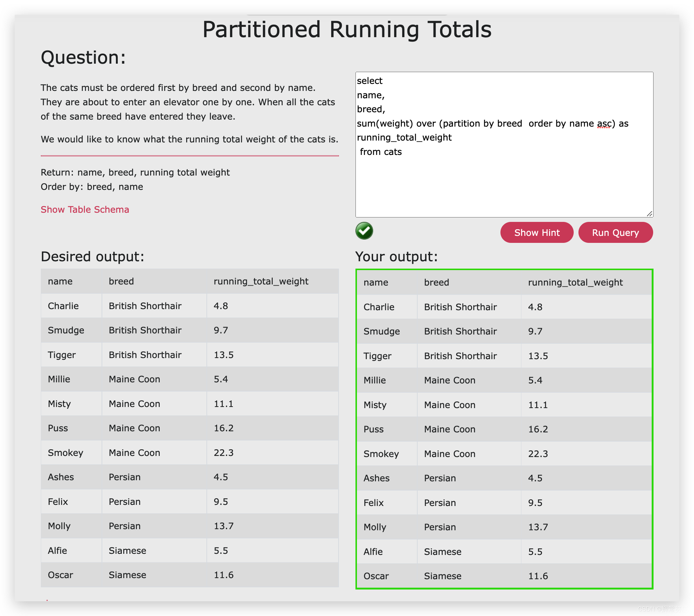Click value 4.8 in Desired output table
694x616 pixels.
221,306
